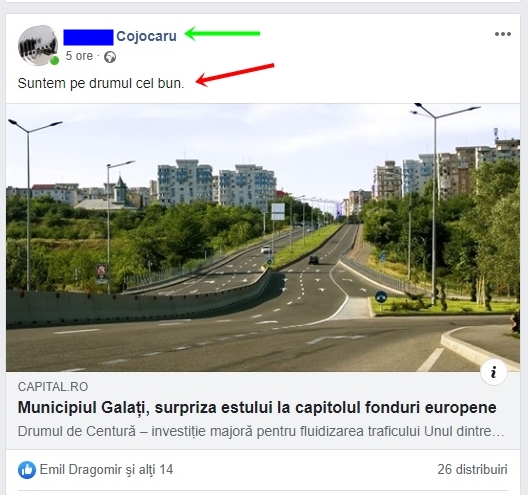Click the link info "i" icon
Image resolution: width=528 pixels, height=495 pixels.
(x=493, y=372)
